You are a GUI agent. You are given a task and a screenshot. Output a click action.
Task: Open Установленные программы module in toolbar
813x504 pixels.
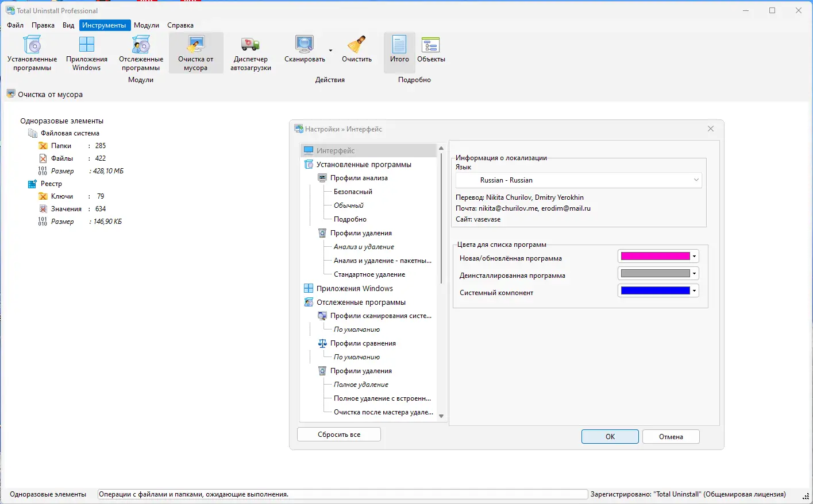pyautogui.click(x=32, y=53)
